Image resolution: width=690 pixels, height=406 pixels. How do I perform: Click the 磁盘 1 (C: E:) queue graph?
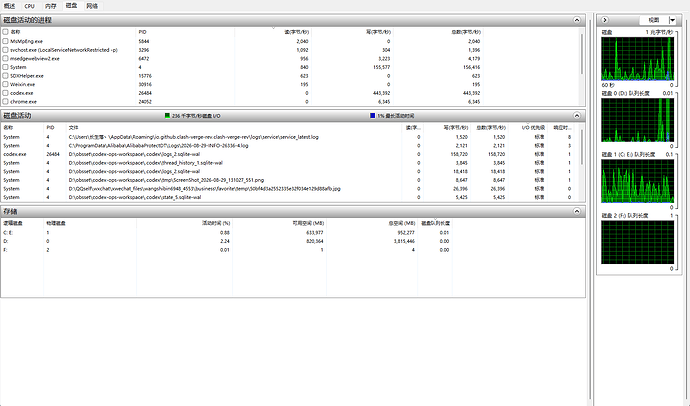[637, 181]
